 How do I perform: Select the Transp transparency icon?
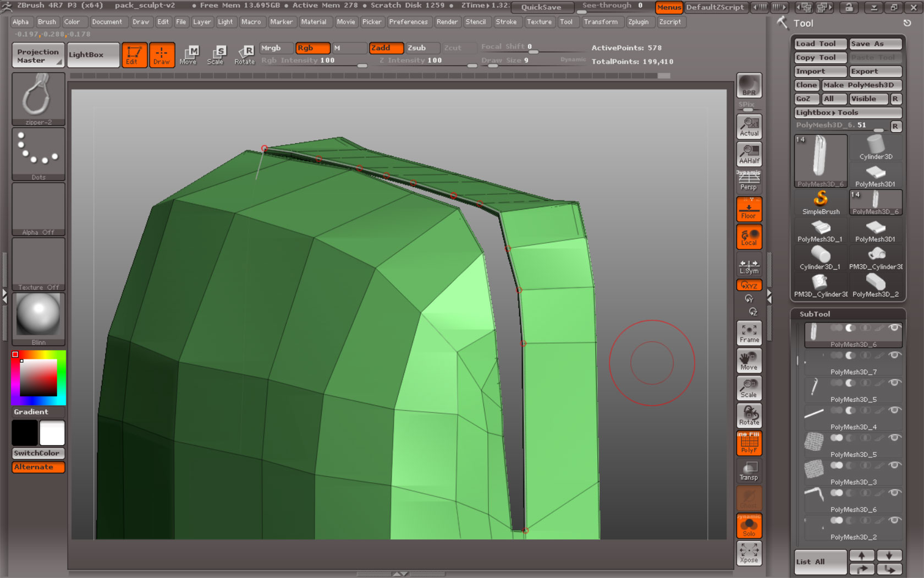[x=749, y=471]
